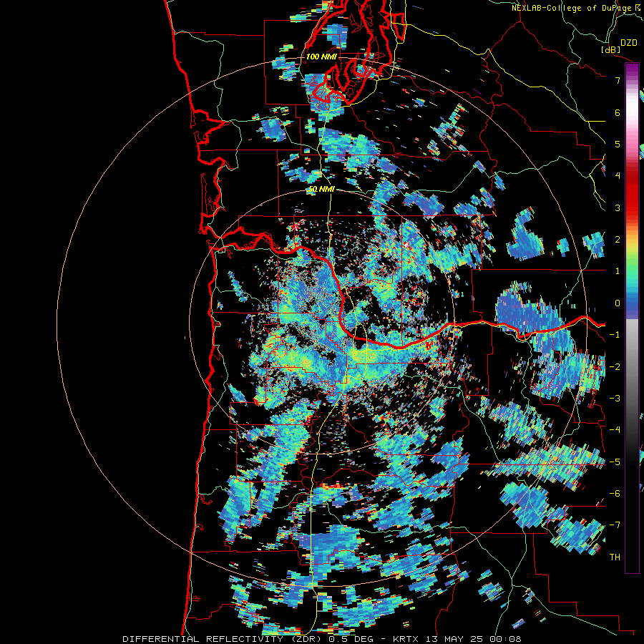Click the -1 value on the ZDR scale

615,334
